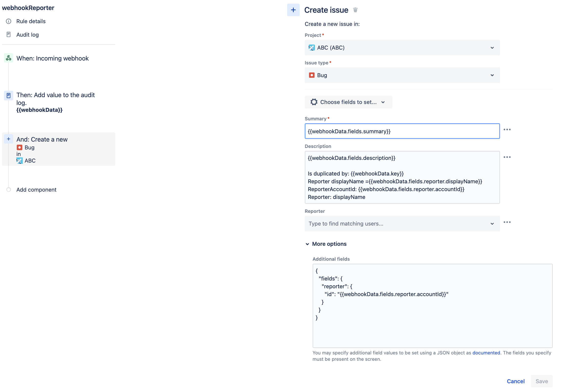
Task: Expand the Choose fields to set dropdown
Action: [x=347, y=102]
